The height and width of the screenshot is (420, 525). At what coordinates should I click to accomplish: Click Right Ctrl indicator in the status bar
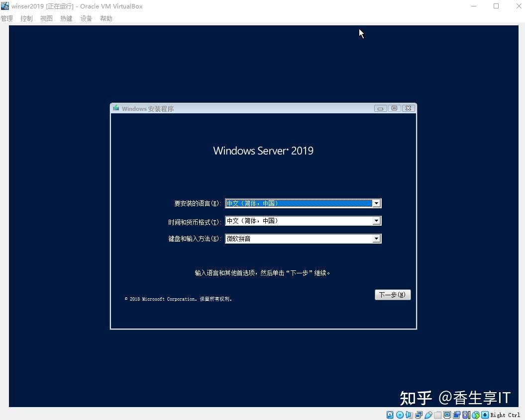[504, 415]
